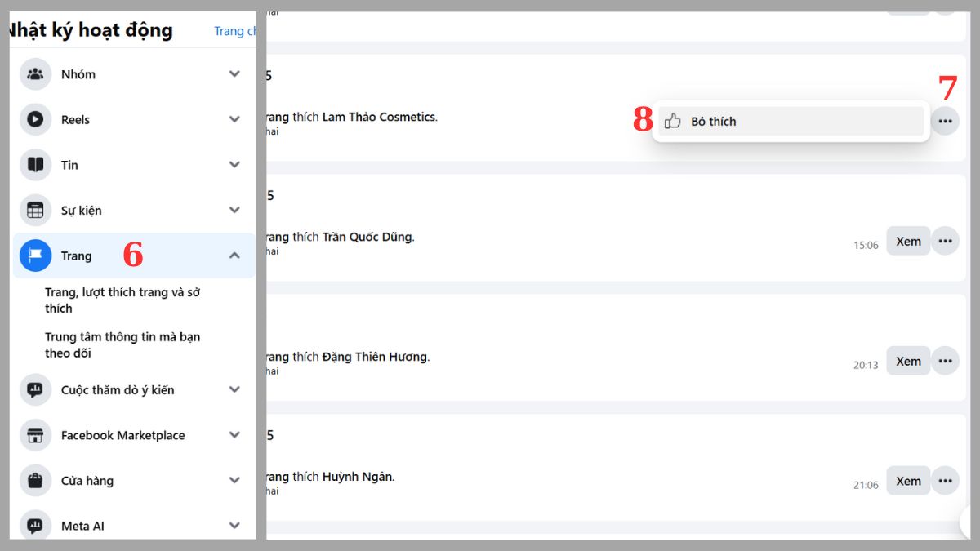Click Xem for the Trần Quốc Dũng entry

pyautogui.click(x=908, y=241)
